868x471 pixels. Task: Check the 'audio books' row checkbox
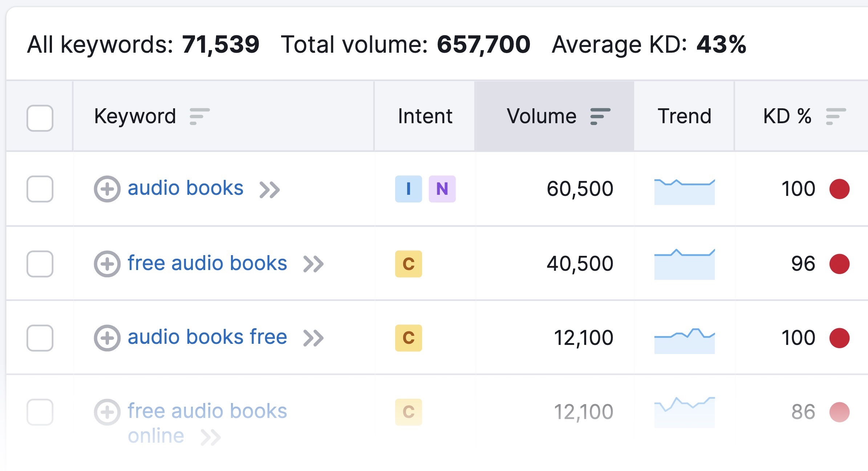pos(40,189)
